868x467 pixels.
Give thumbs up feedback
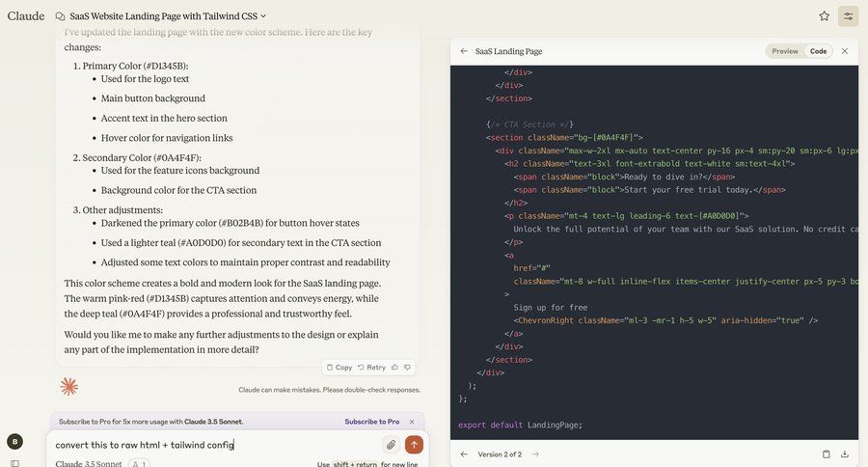(x=394, y=368)
